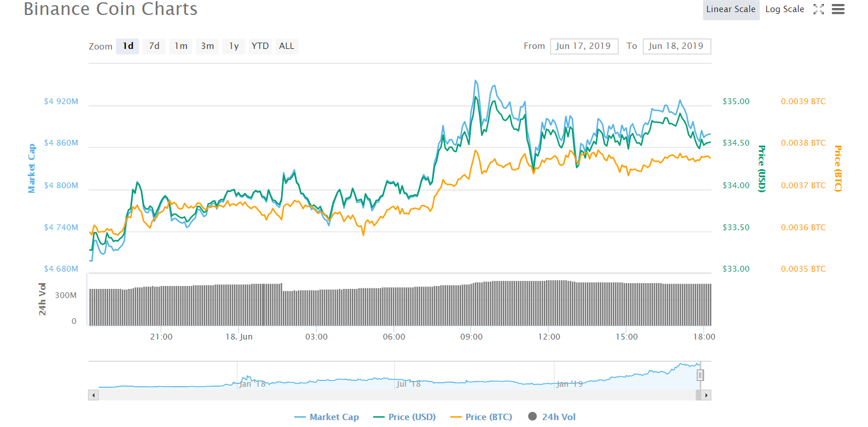Click the Price (BTC) vertical axis title
The image size is (868, 427).
(x=837, y=169)
